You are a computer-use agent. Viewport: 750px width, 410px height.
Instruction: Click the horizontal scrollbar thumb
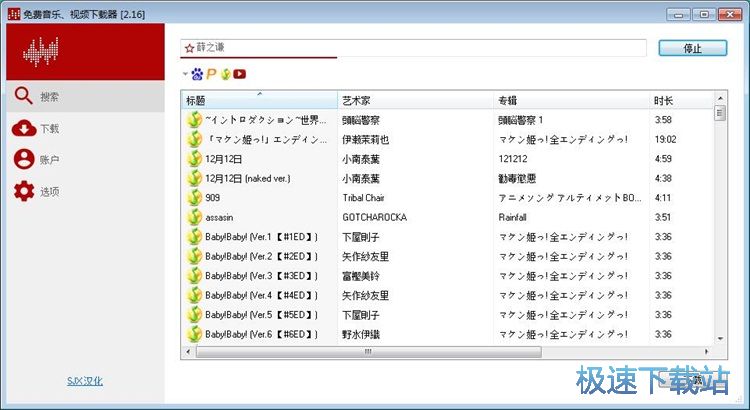(368, 352)
